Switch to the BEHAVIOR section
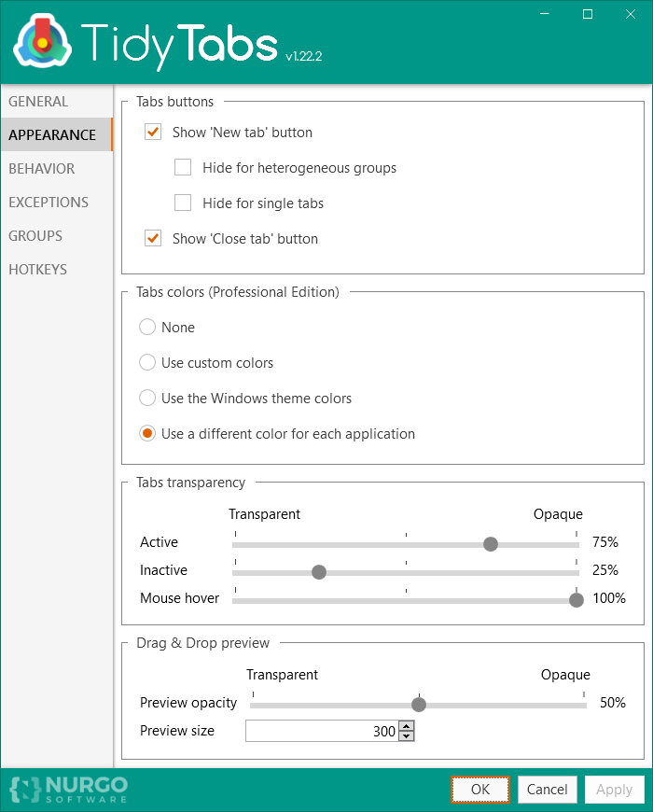The width and height of the screenshot is (653, 812). pyautogui.click(x=56, y=168)
